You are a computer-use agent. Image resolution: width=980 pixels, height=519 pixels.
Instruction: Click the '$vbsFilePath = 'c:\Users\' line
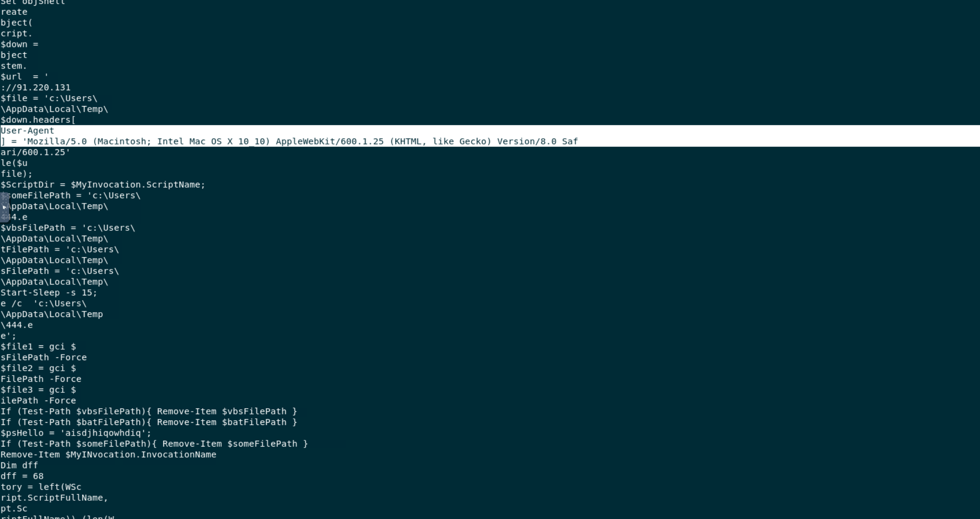(x=68, y=228)
